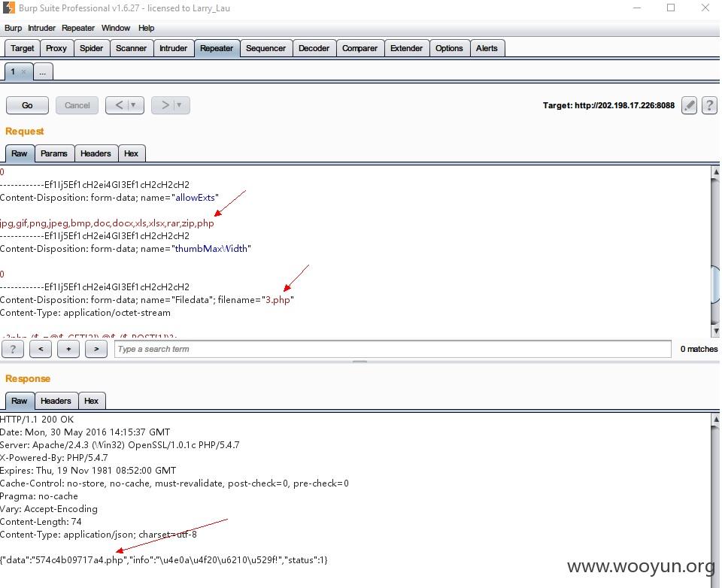Minimize the Burp Suite window

pyautogui.click(x=637, y=8)
